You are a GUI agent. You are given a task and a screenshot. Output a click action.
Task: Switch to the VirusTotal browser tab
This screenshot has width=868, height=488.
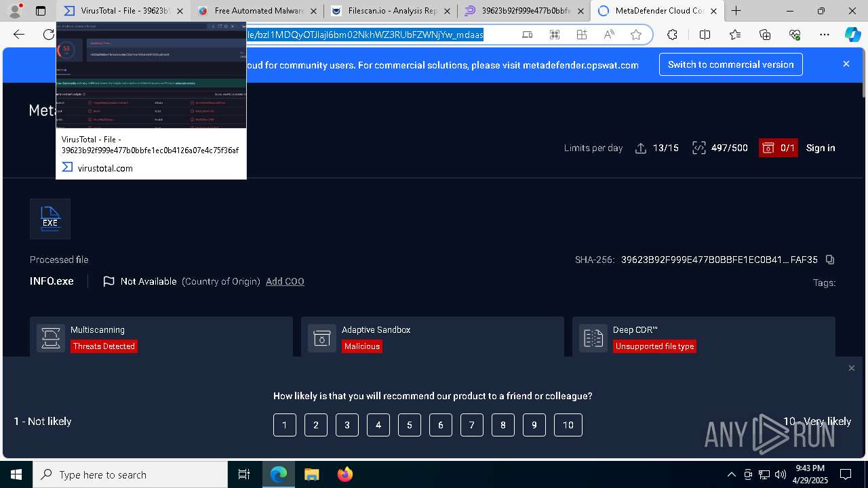point(122,11)
